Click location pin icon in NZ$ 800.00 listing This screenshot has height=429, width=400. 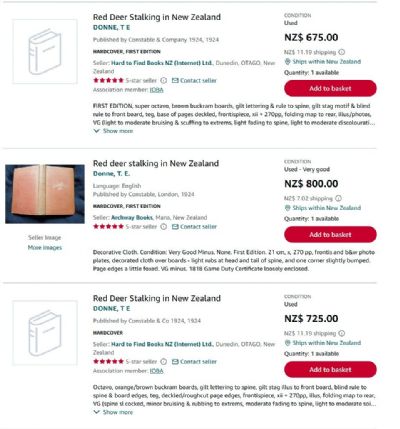[288, 208]
